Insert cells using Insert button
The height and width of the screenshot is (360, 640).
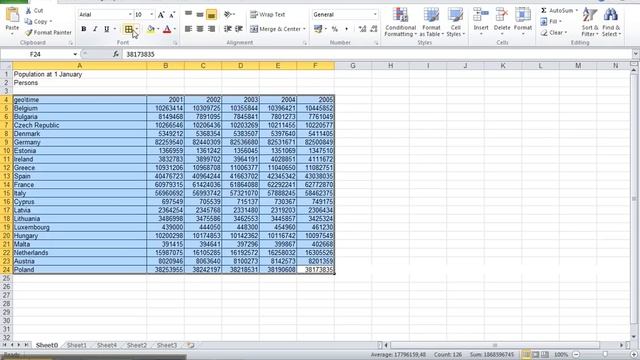coord(481,22)
